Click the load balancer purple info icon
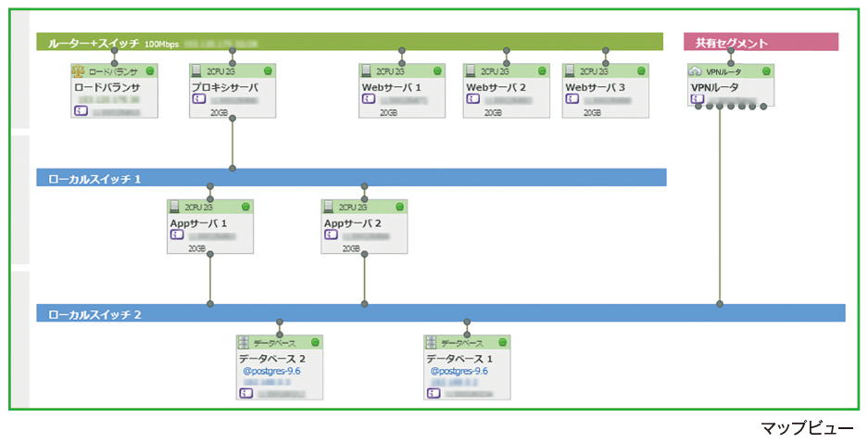Screen dimensions: 868x443 click(81, 111)
